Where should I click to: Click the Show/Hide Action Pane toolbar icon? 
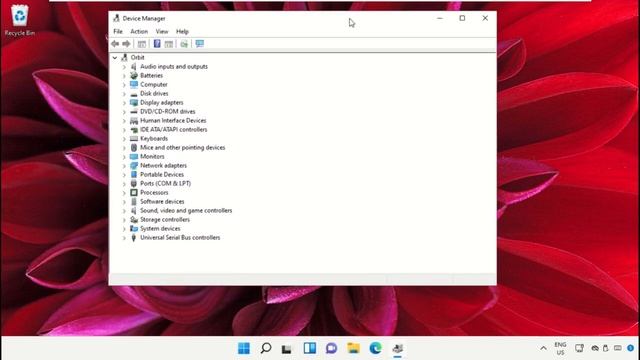pyautogui.click(x=169, y=44)
